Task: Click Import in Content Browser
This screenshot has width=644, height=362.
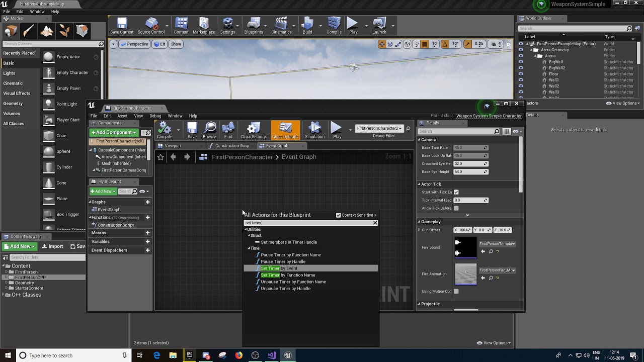Action: coord(52,246)
